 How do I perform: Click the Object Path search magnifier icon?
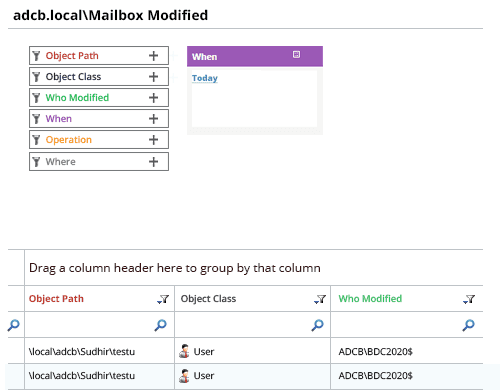[x=160, y=325]
